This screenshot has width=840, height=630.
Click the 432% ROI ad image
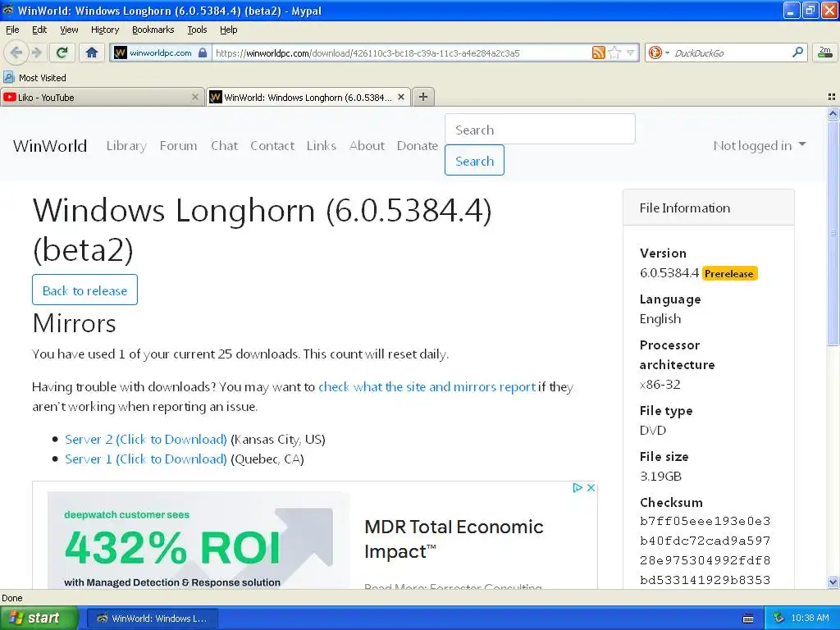(199, 540)
